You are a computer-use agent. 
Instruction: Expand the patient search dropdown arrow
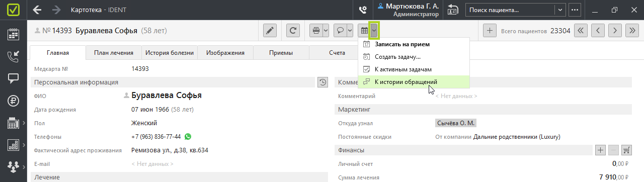tap(560, 10)
